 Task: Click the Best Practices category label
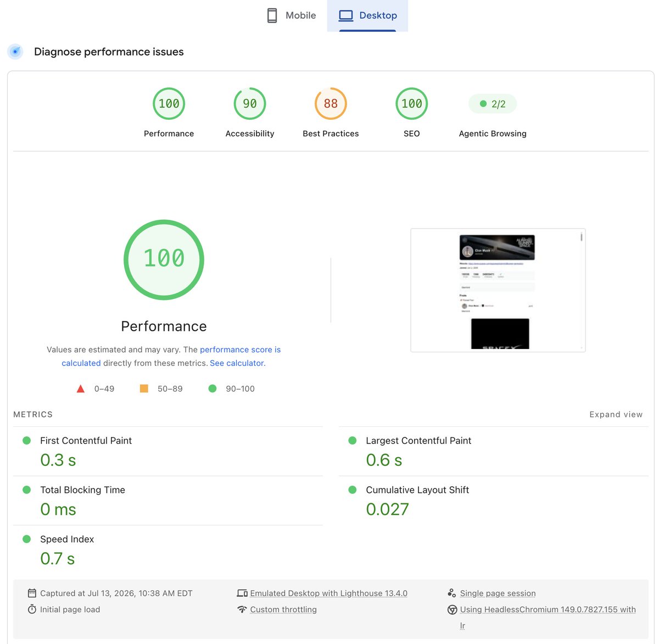pyautogui.click(x=331, y=134)
